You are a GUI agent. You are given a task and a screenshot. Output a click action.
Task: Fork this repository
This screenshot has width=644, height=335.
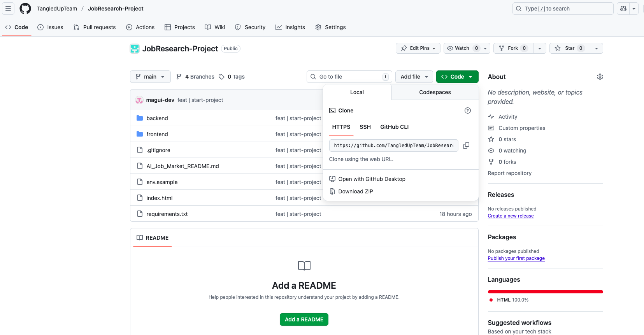[x=513, y=48]
